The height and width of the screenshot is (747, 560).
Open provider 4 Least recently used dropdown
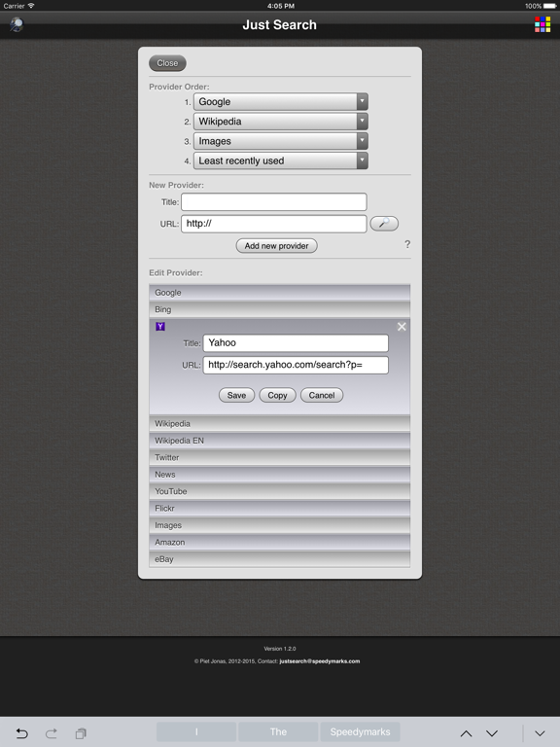pos(280,160)
